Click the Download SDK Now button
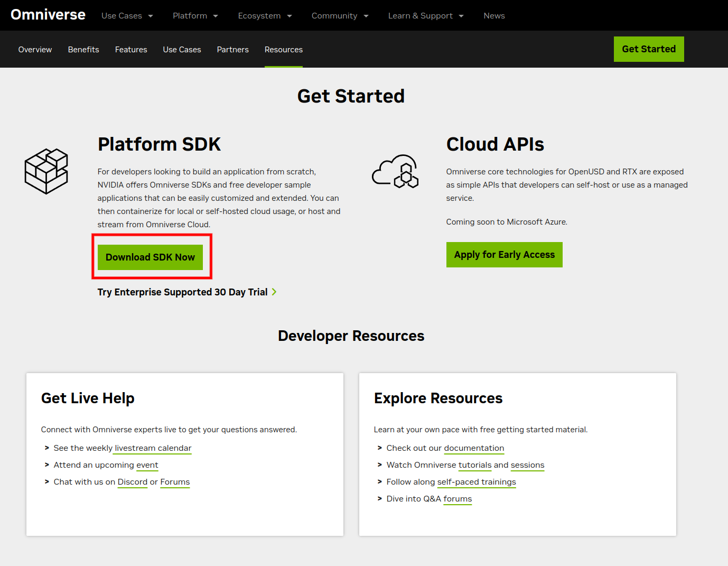728x566 pixels. coord(150,257)
